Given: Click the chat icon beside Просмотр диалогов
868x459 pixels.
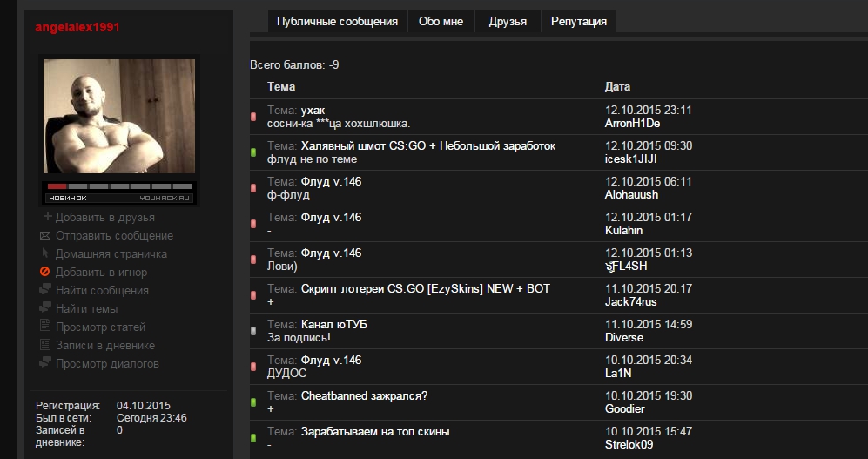Looking at the screenshot, I should 45,363.
